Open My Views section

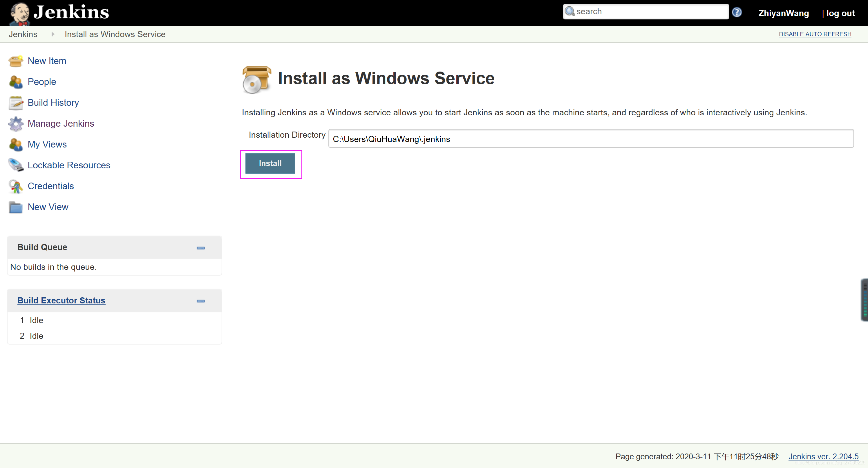pos(47,143)
